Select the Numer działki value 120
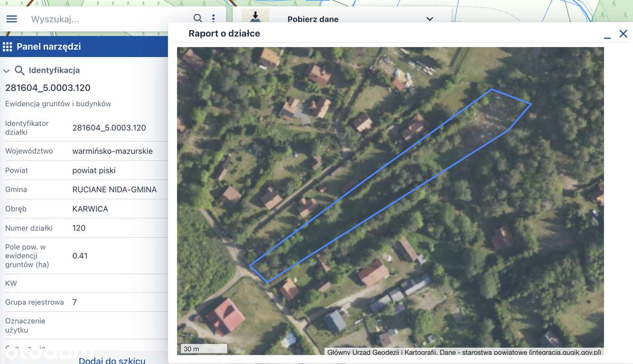This screenshot has width=633, height=364. point(79,228)
